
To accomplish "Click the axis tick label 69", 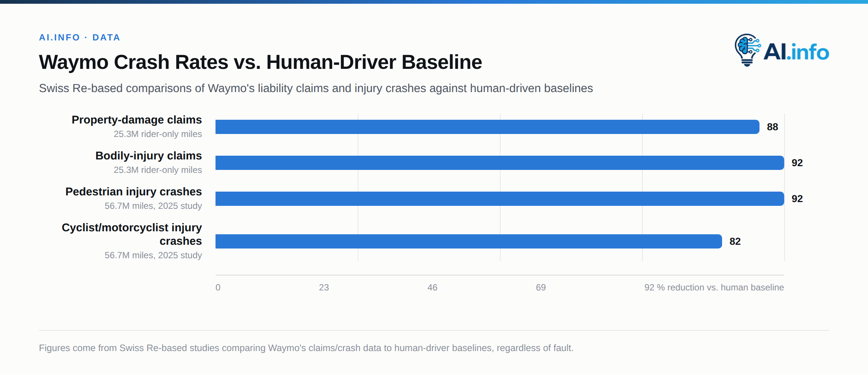I will point(541,287).
